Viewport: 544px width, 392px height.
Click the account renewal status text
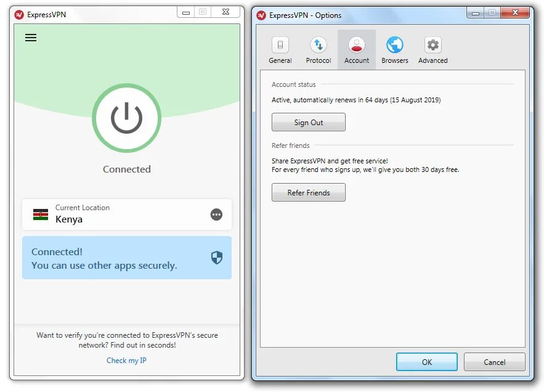tap(356, 100)
